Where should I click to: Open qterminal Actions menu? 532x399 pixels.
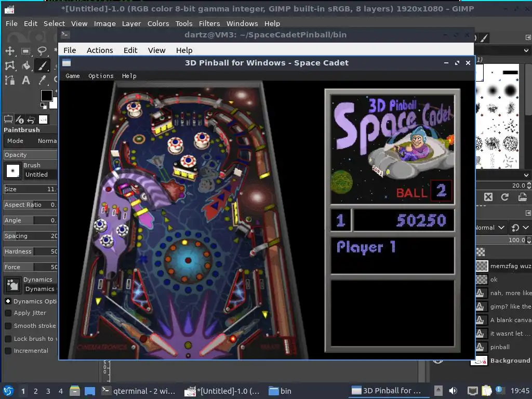[100, 50]
